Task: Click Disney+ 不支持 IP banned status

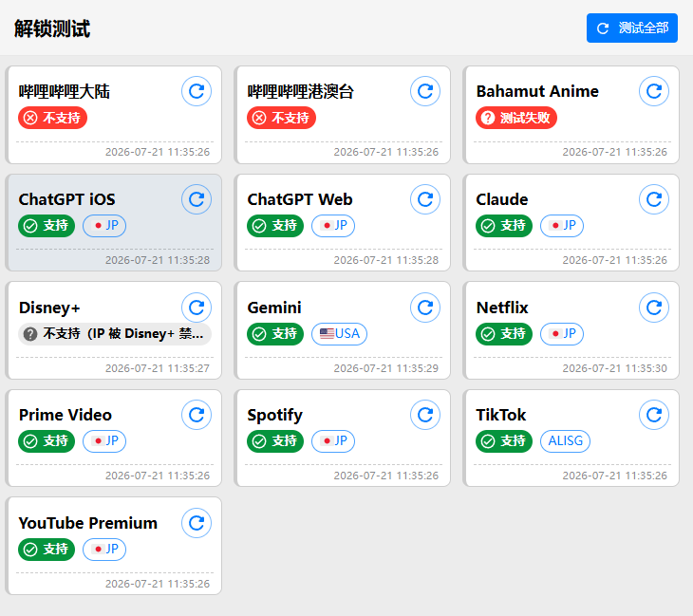Action: 115,334
